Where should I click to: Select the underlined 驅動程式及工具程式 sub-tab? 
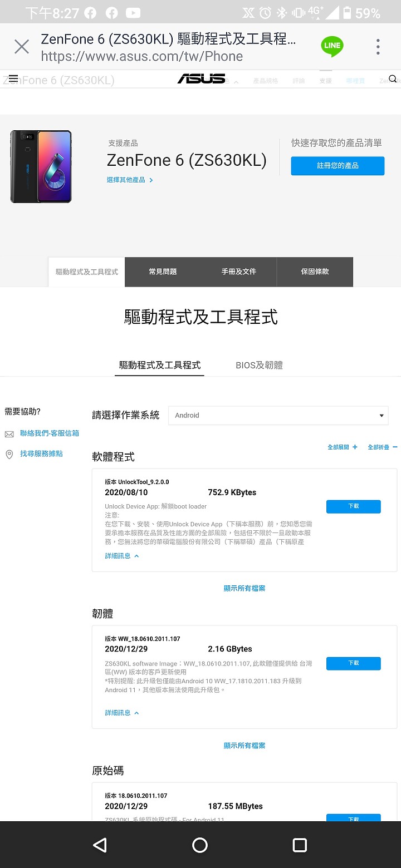point(160,366)
